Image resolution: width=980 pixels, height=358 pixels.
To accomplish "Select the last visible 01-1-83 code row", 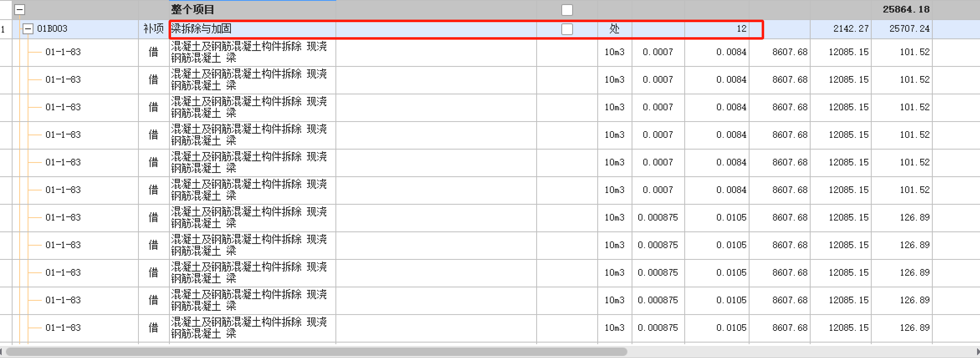I will point(63,328).
